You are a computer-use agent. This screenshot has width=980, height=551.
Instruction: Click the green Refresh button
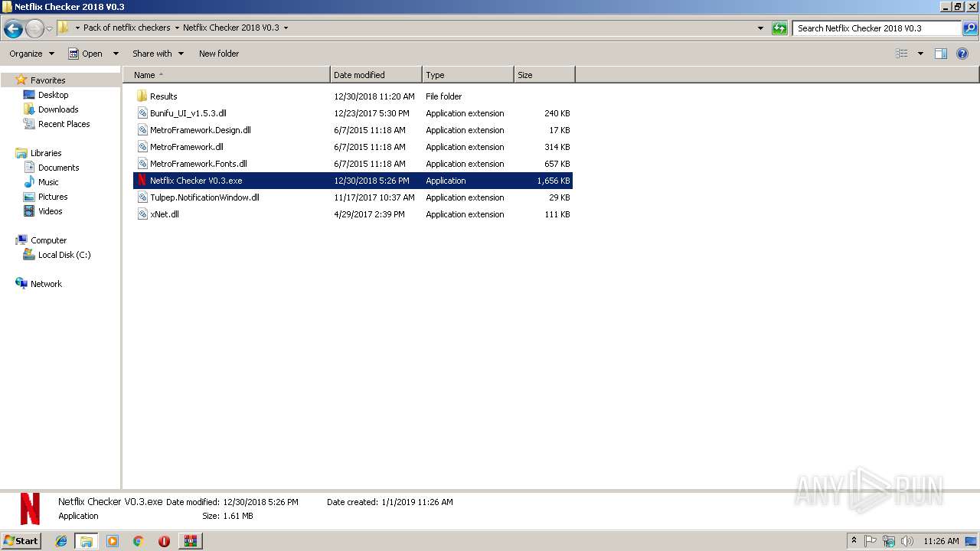779,28
